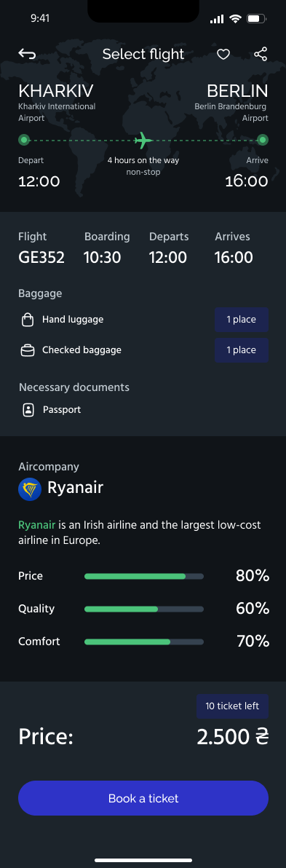286x868 pixels.
Task: Tap the 10 ticket left badge
Action: 232,706
